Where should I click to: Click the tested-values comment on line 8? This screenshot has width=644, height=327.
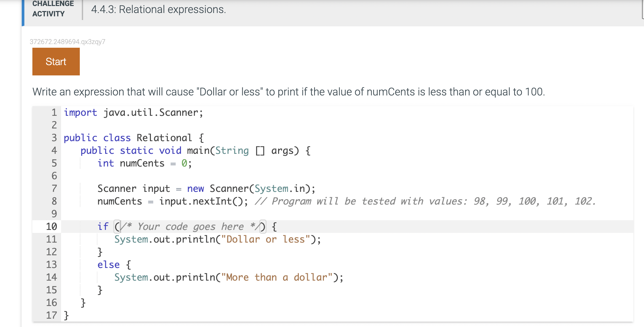(x=425, y=201)
